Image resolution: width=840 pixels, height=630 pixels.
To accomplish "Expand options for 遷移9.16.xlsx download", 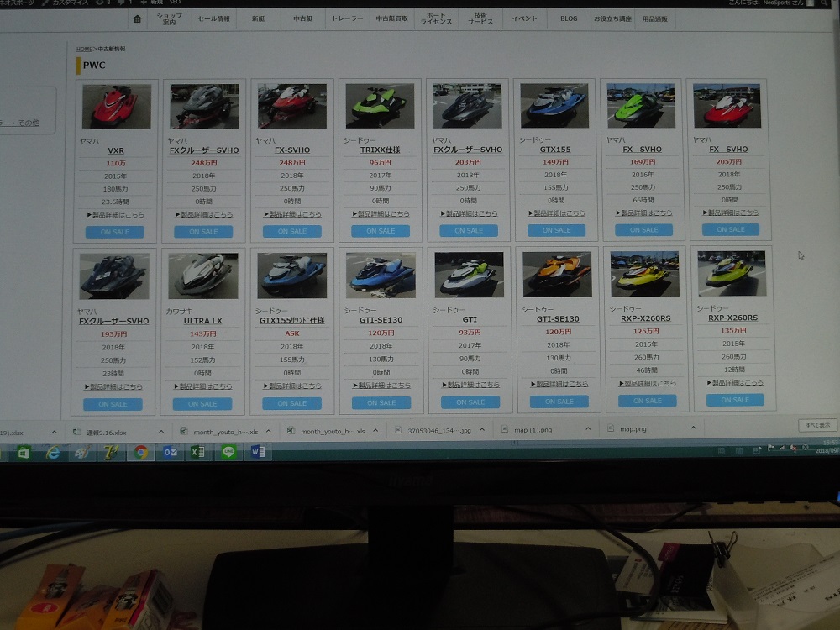I will pos(160,432).
